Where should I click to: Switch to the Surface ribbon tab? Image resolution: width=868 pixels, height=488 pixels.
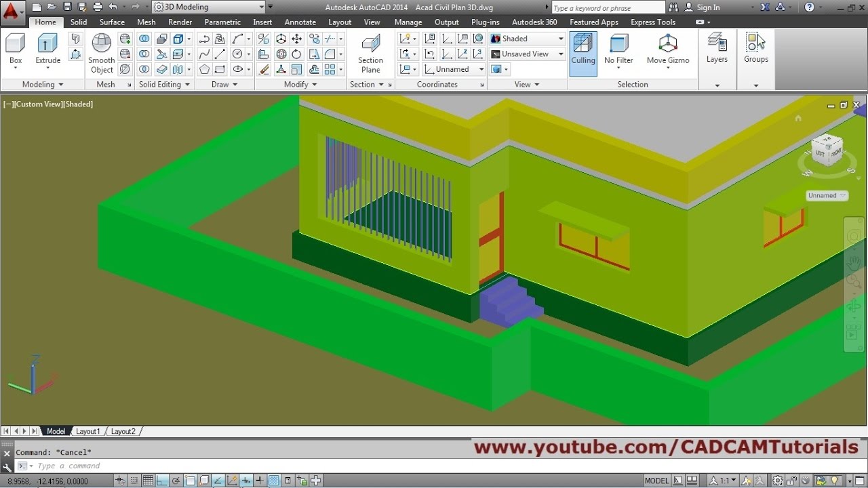pyautogui.click(x=112, y=22)
